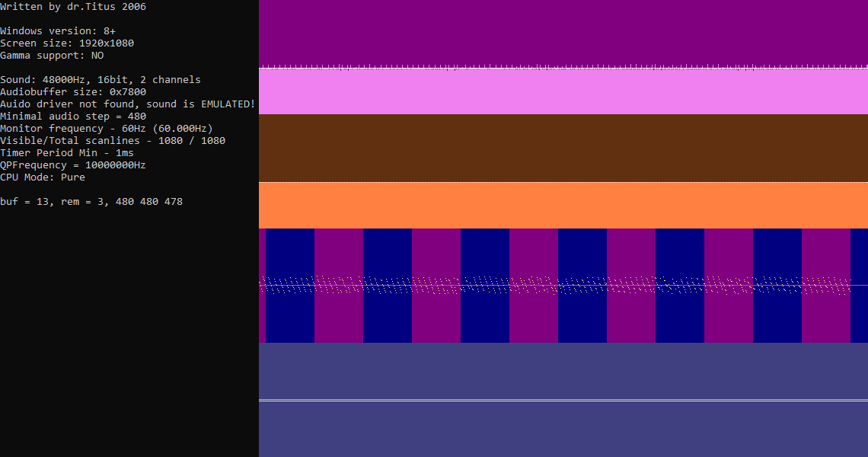Select the light pink color band
Screen dimensions: 868x457
pyautogui.click(x=563, y=93)
